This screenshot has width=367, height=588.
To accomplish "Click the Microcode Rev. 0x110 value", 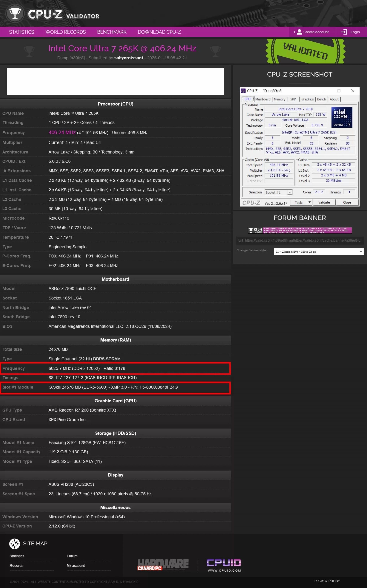I will click(59, 218).
